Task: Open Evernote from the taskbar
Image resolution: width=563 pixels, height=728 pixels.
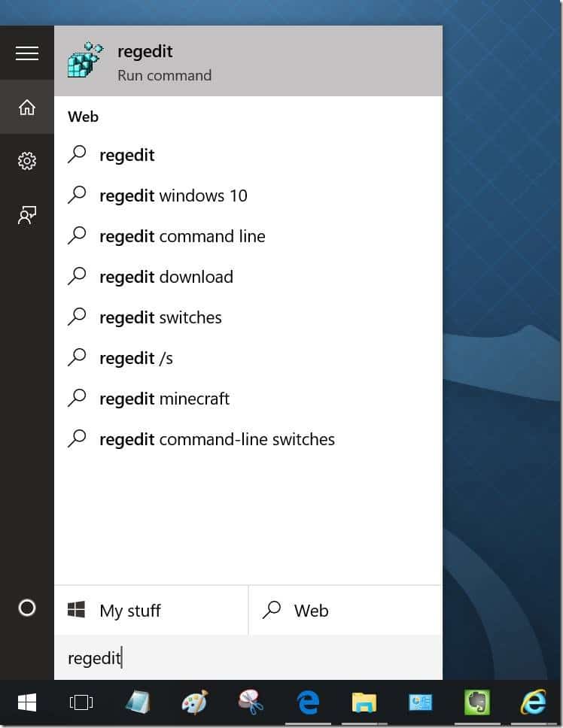Action: 476,702
